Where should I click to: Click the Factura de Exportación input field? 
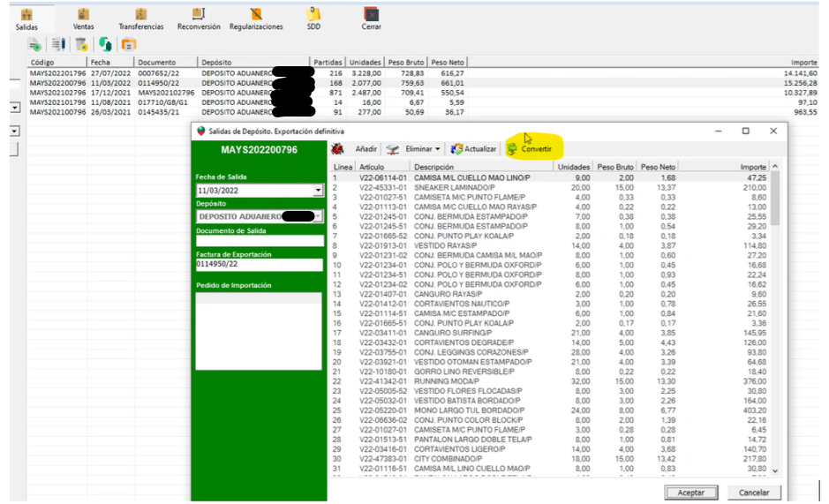(259, 265)
